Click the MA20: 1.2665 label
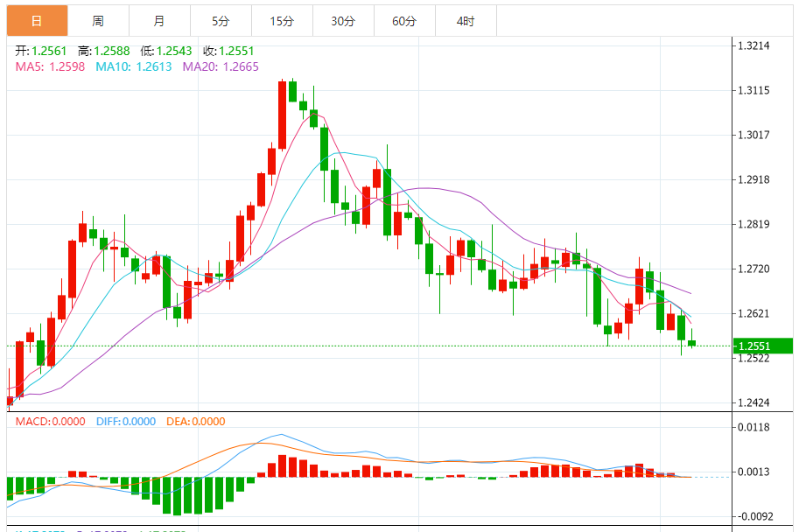 point(221,66)
